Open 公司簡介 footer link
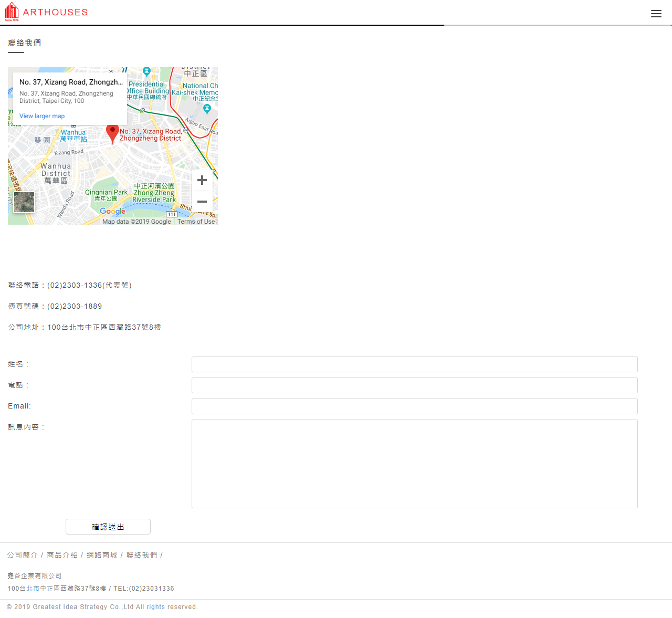Screen dimensions: 672x618 pyautogui.click(x=23, y=555)
